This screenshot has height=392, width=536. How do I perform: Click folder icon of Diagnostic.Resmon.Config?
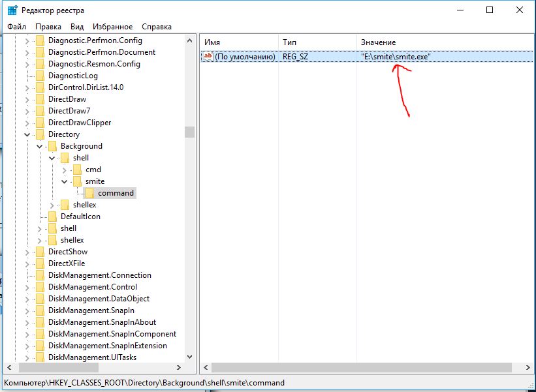40,64
